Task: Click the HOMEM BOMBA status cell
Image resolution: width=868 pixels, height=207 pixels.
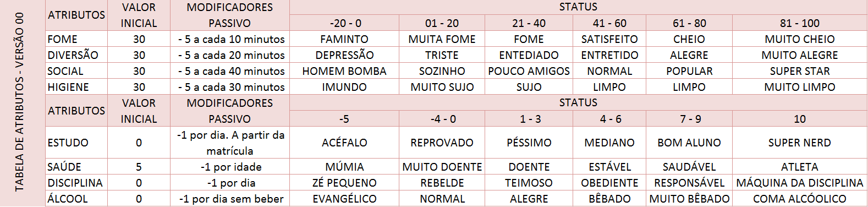Action: pos(344,71)
